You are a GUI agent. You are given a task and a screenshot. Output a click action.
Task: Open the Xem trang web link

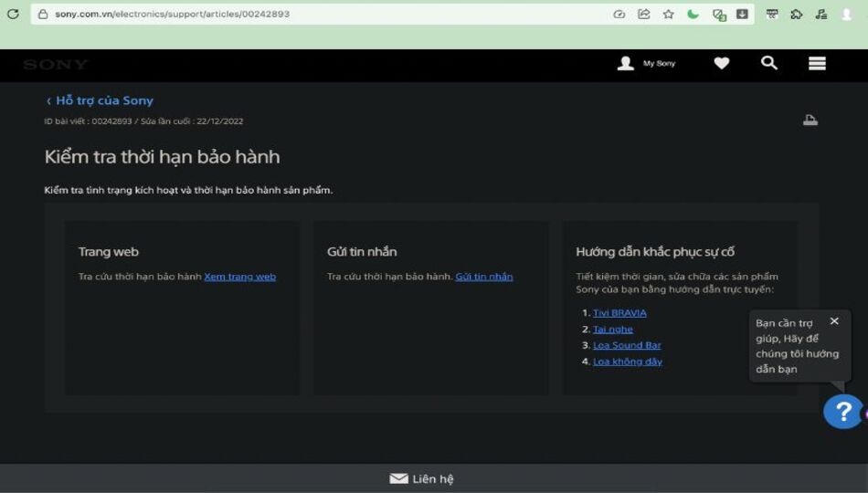click(239, 277)
